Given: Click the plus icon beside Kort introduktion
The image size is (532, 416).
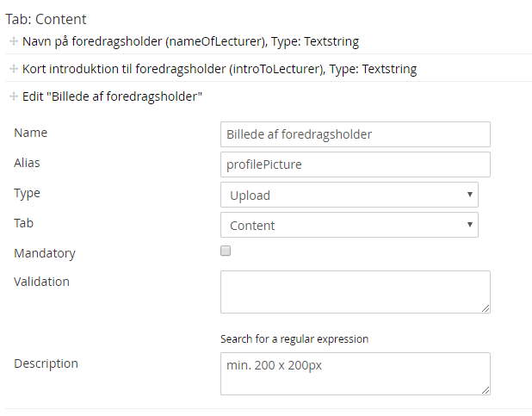Looking at the screenshot, I should coord(14,69).
